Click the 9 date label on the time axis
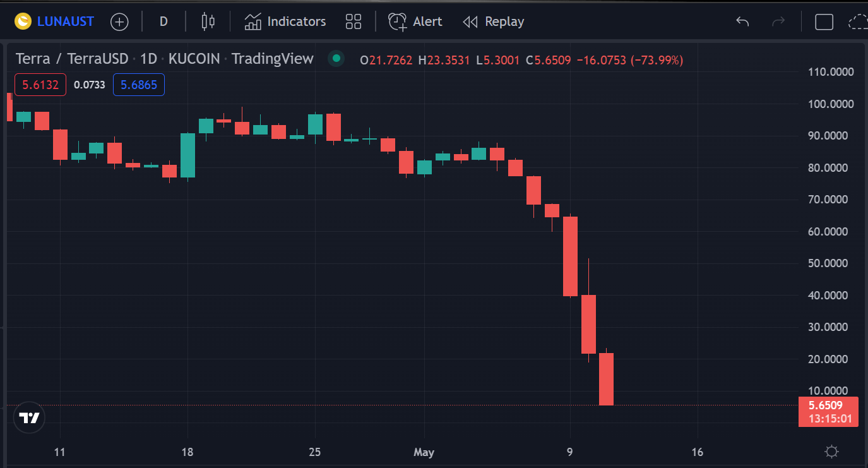The image size is (868, 468). tap(570, 452)
